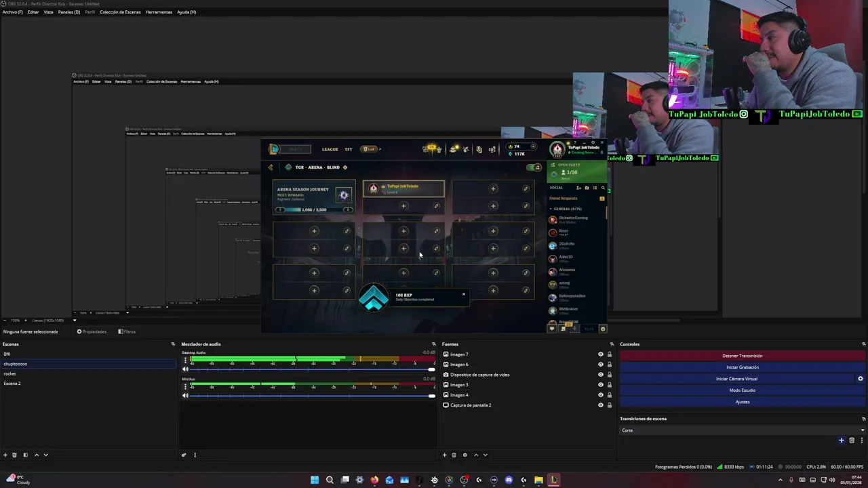Image resolution: width=868 pixels, height=488 pixels.
Task: Click Filtros button above docks
Action: coord(127,331)
